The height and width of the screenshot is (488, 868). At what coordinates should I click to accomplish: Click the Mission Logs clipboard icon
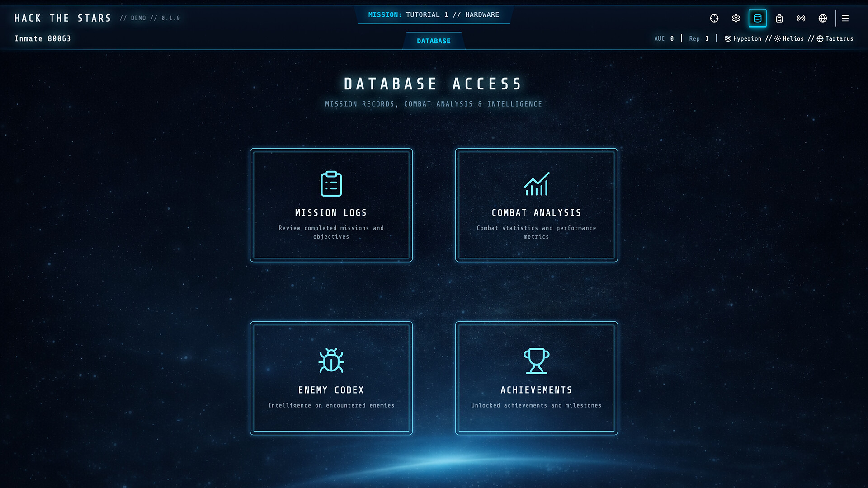pyautogui.click(x=331, y=184)
